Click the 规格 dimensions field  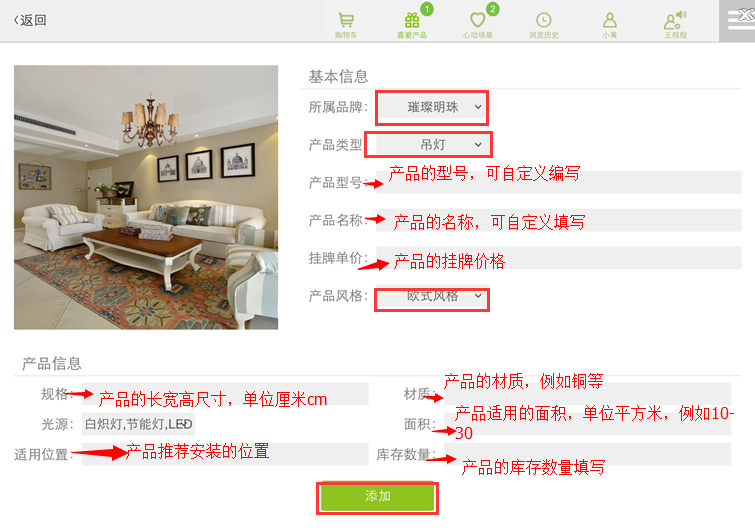click(225, 394)
